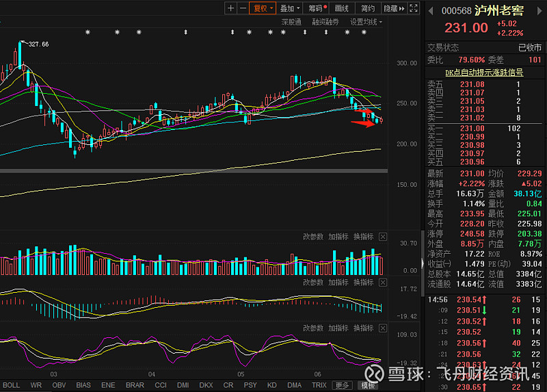Click the 327.66 high price label

tap(38, 44)
